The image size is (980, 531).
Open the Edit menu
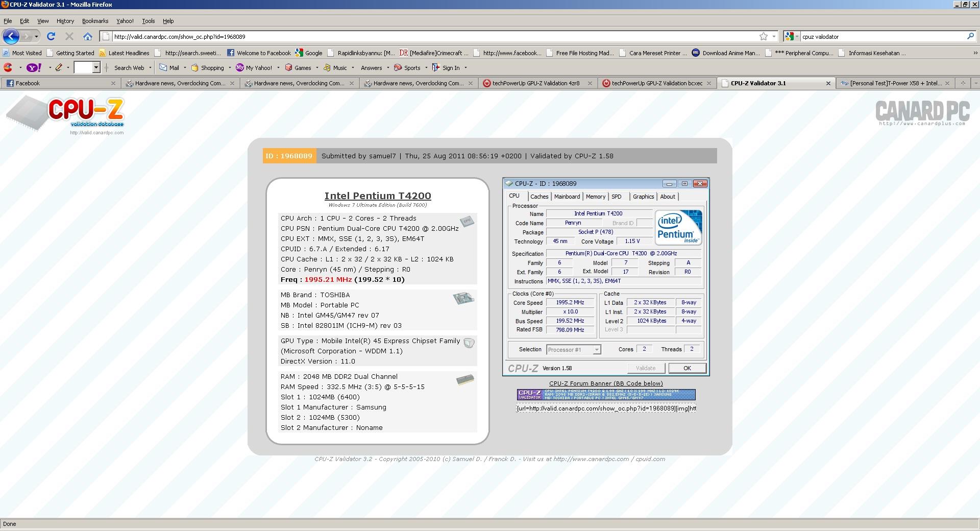[x=24, y=21]
